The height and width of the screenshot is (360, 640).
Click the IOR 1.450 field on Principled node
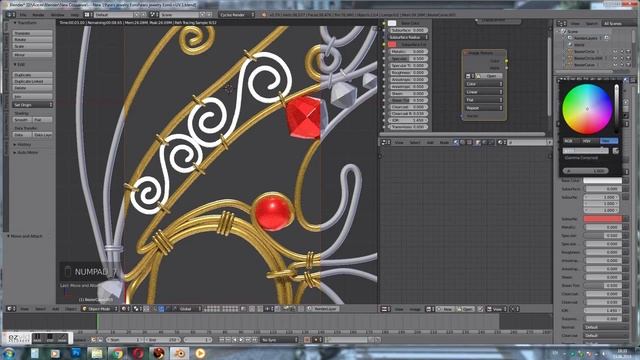(x=408, y=120)
